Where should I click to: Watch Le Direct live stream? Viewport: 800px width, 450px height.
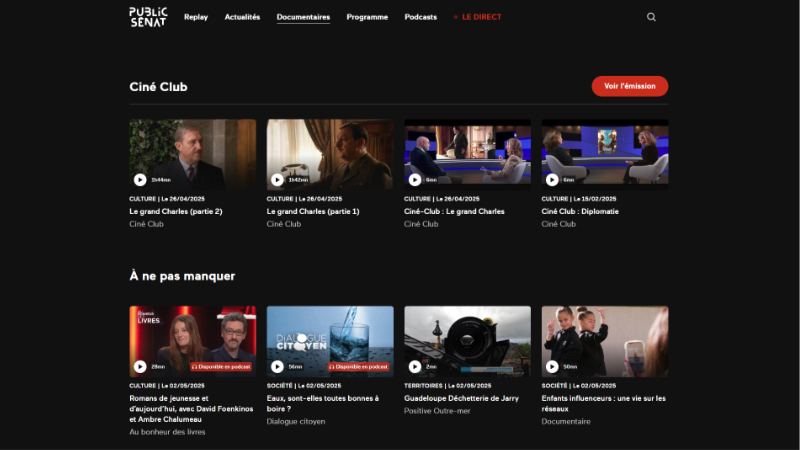(x=477, y=17)
